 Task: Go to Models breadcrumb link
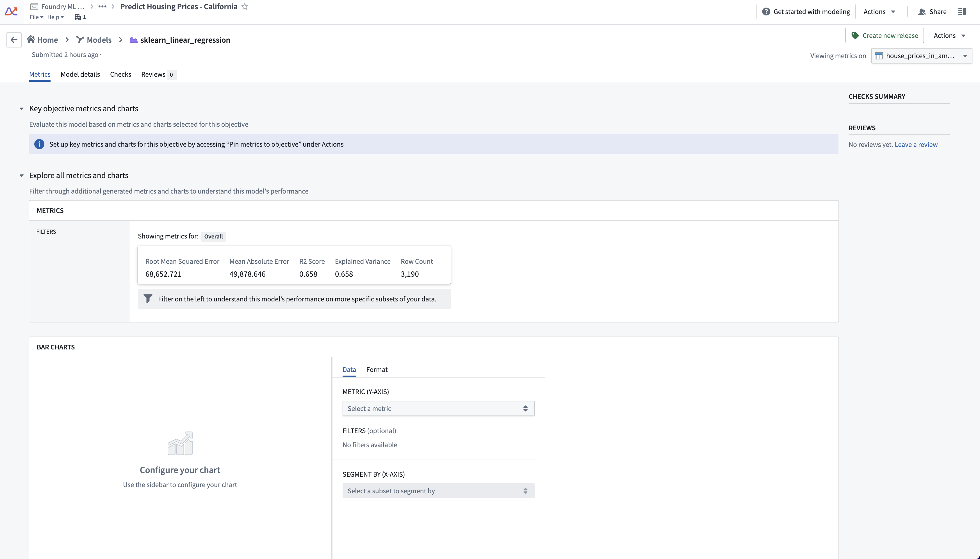99,40
